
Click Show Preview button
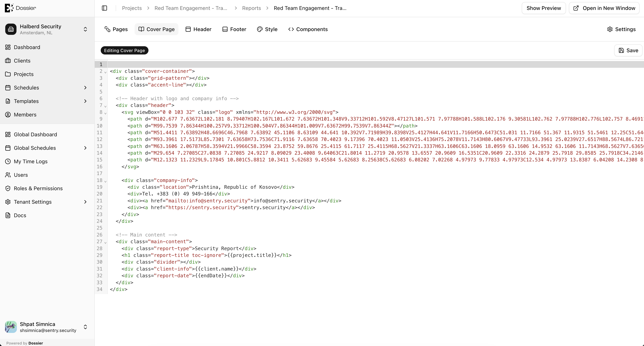[x=544, y=8]
